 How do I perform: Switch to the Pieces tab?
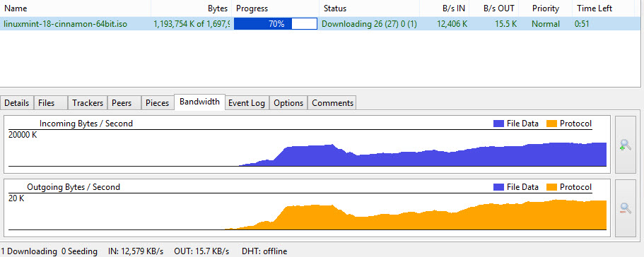(x=158, y=103)
